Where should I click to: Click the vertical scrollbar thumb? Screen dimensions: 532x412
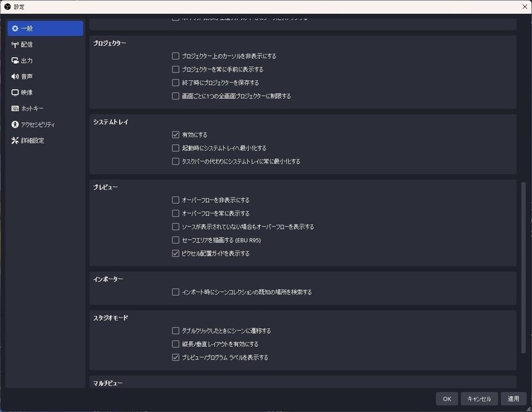tap(523, 268)
